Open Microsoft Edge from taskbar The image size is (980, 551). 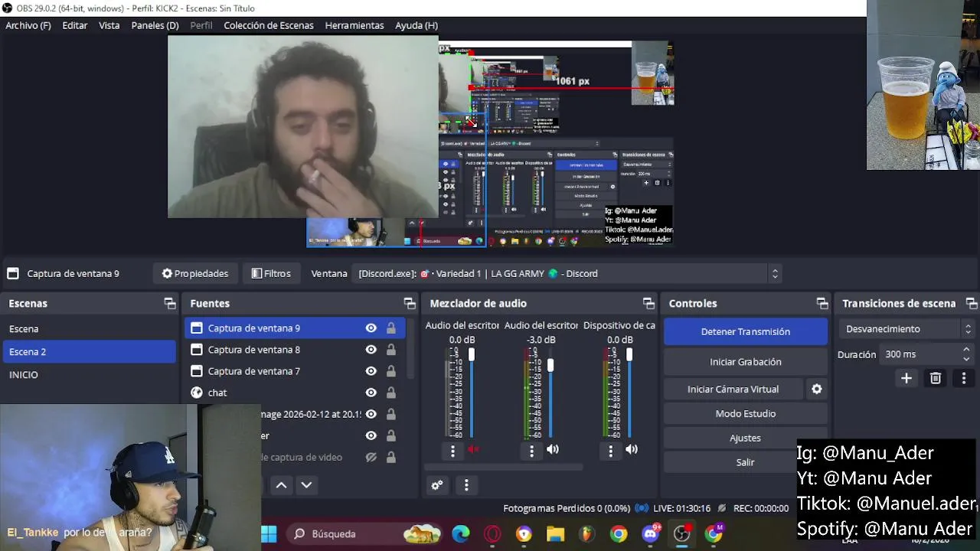pos(461,534)
